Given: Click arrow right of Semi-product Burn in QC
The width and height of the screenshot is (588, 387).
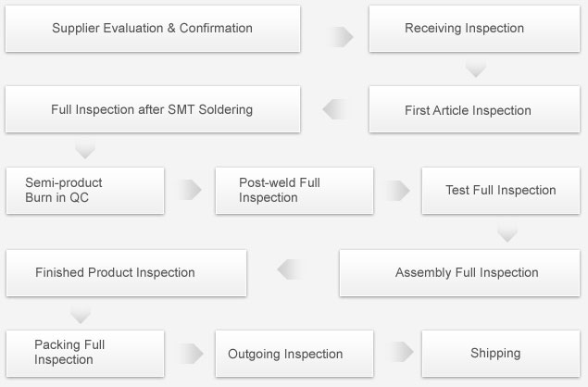Looking at the screenshot, I should 190,190.
